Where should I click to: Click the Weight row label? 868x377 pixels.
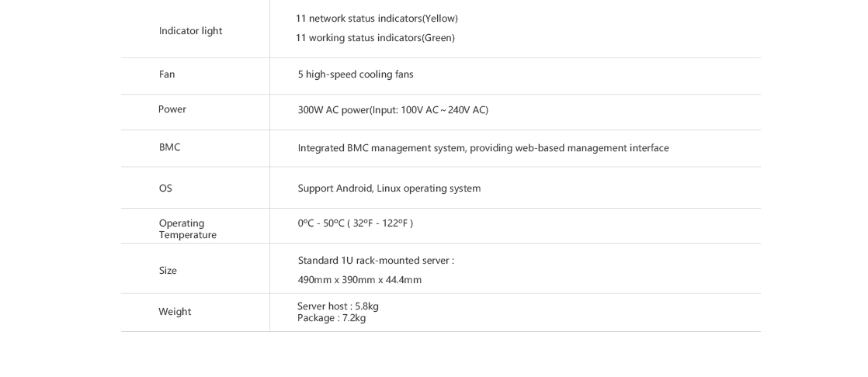pyautogui.click(x=175, y=312)
